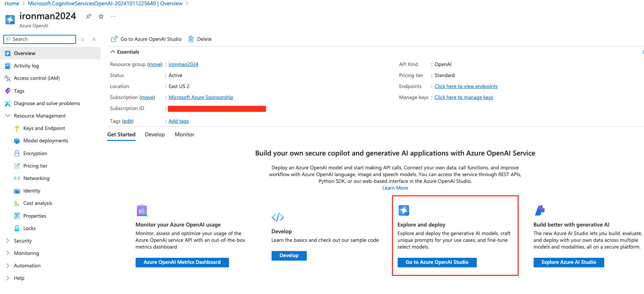Switch to the Develop tab

(155, 135)
